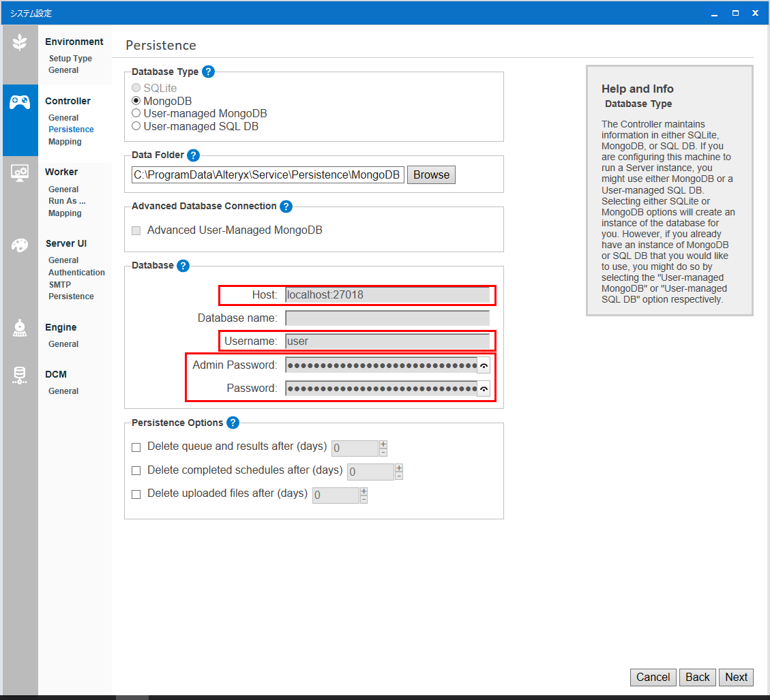Open Worker Mapping page
770x700 pixels.
click(65, 213)
